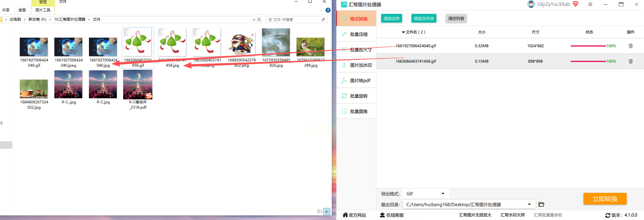Click the 立即转换 button
This screenshot has width=644, height=220.
pos(605,199)
